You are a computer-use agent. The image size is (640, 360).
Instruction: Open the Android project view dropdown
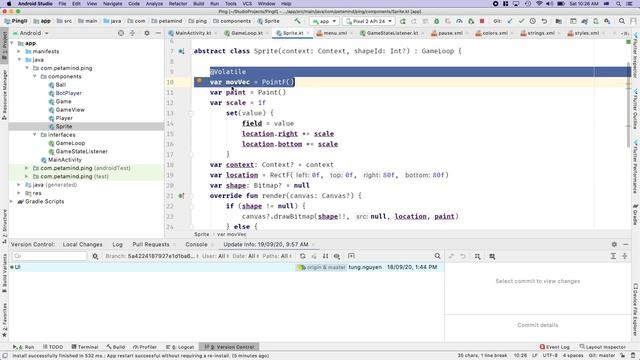31,33
